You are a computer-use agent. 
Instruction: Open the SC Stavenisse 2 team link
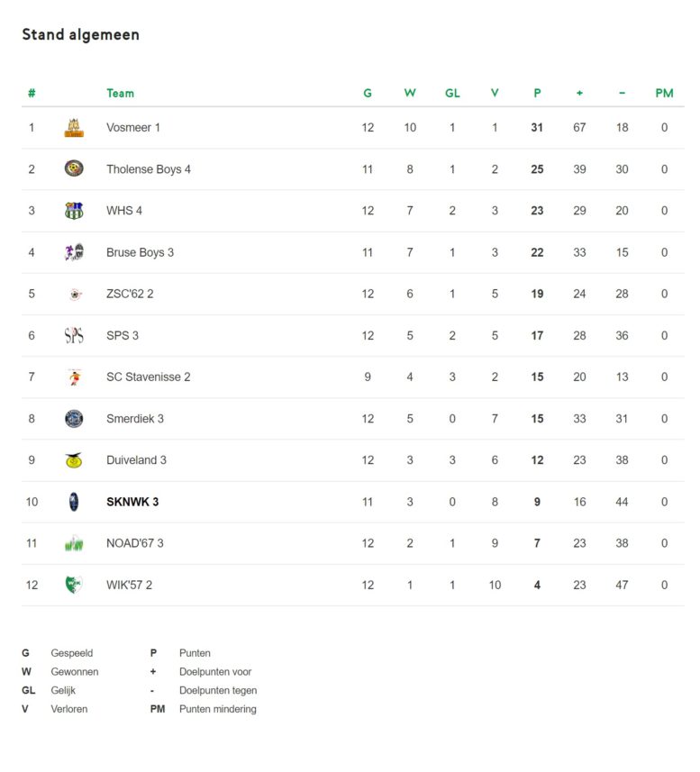click(x=148, y=377)
